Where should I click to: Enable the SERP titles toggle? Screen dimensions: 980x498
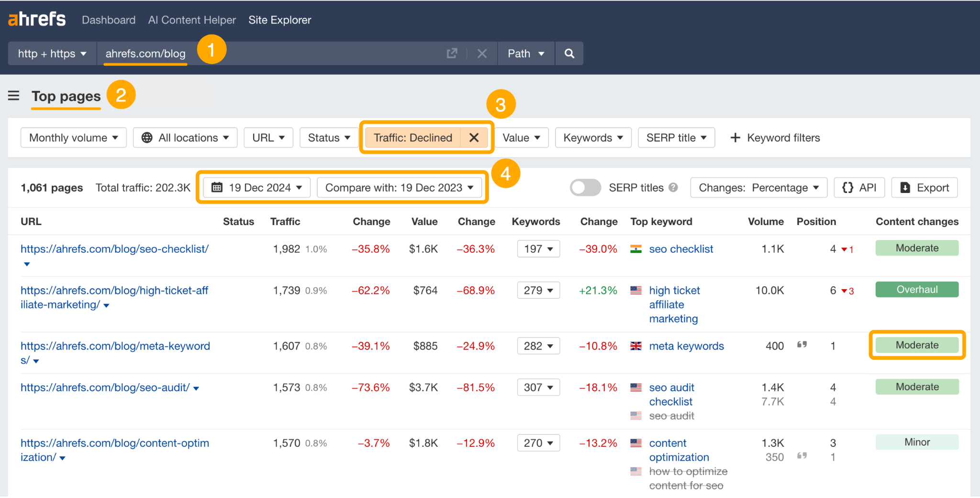585,187
